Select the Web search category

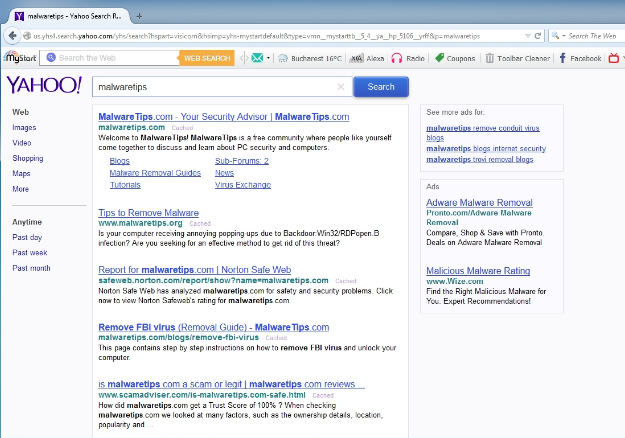point(20,112)
